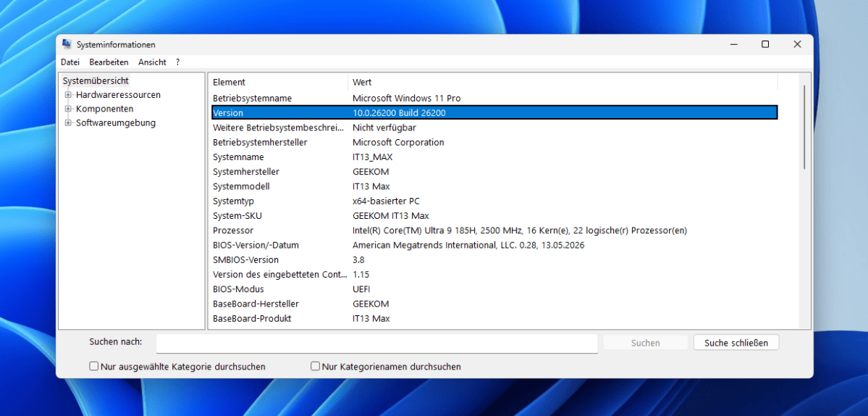Click the value Microsoft Windows 11 Pro

(x=407, y=98)
